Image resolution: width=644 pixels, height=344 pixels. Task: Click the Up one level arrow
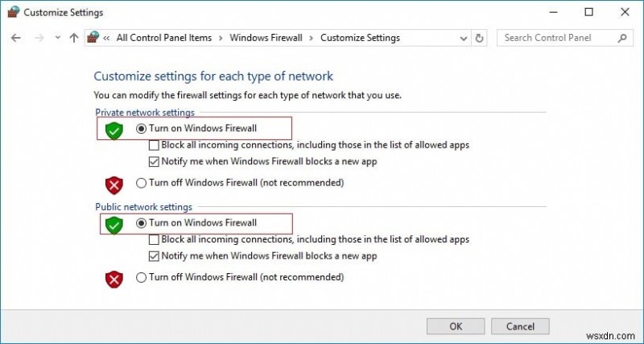[x=74, y=38]
